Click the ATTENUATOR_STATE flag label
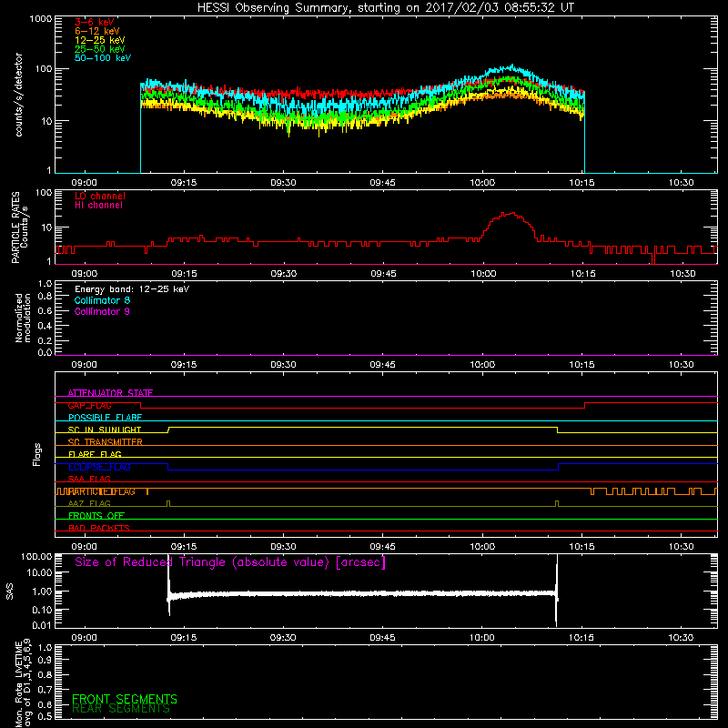Viewport: 728px width, 728px height. (x=110, y=393)
